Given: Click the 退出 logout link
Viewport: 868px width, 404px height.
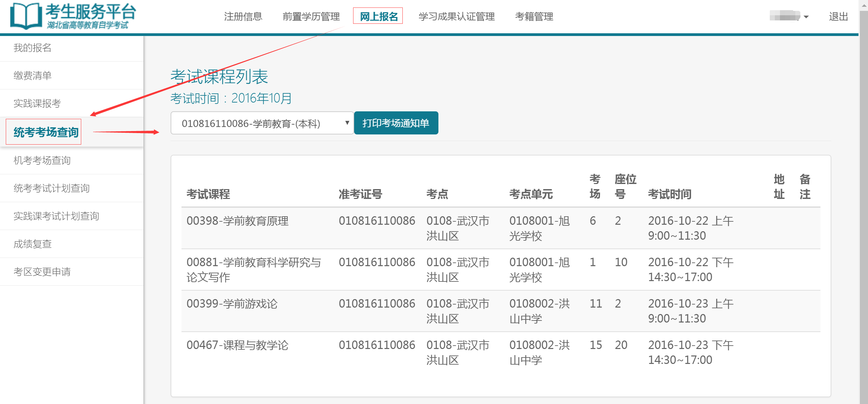Looking at the screenshot, I should coord(838,16).
